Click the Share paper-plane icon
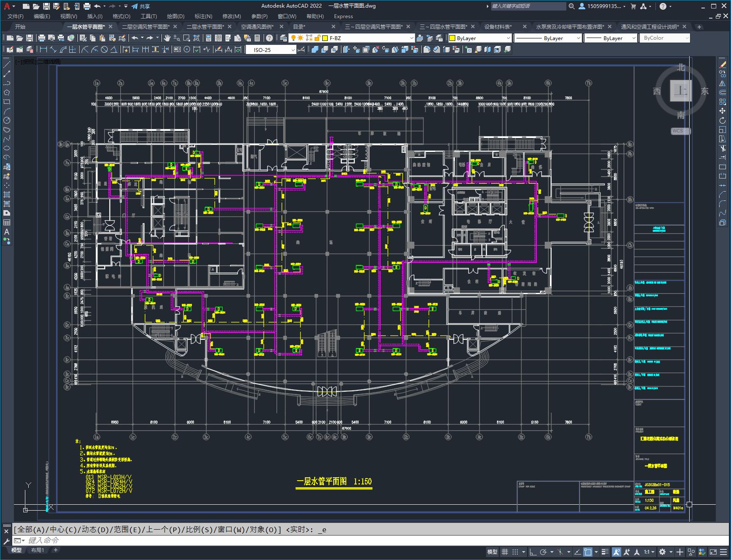The image size is (731, 560). [x=135, y=6]
